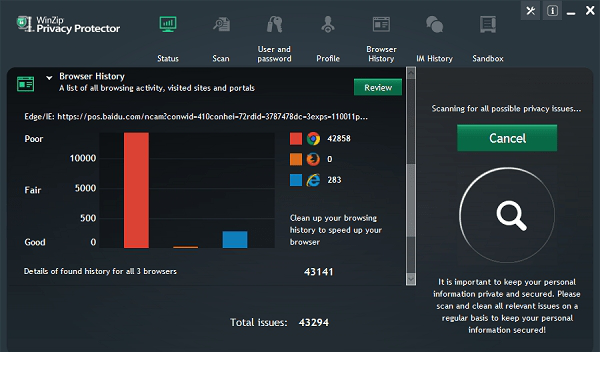Image resolution: width=600 pixels, height=366 pixels.
Task: Click the Browser History section icon
Action: (x=26, y=83)
